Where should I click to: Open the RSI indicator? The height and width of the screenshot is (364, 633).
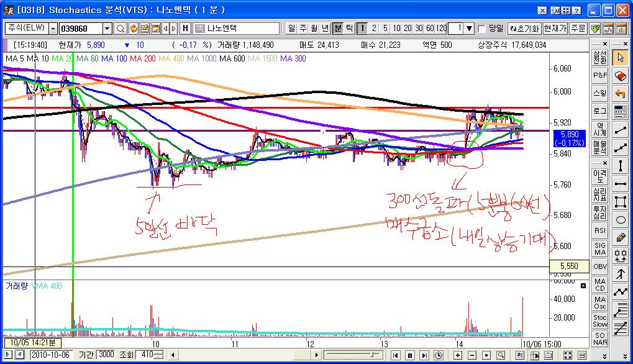coord(600,230)
